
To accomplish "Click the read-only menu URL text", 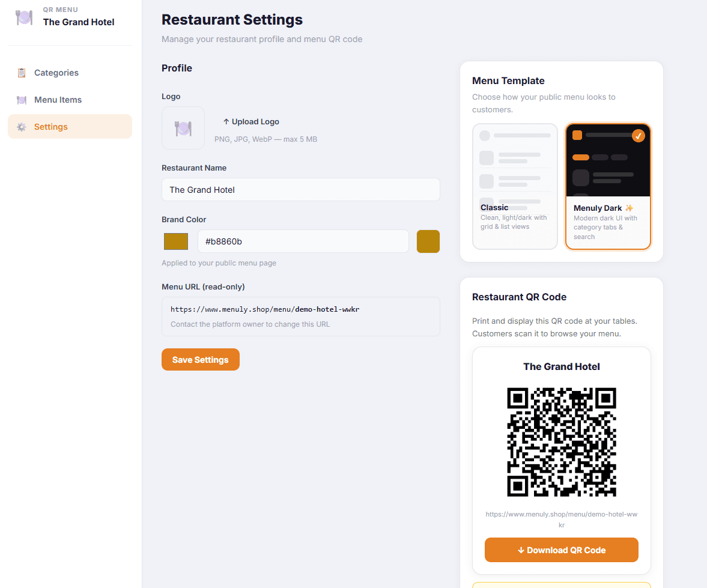I will point(265,309).
